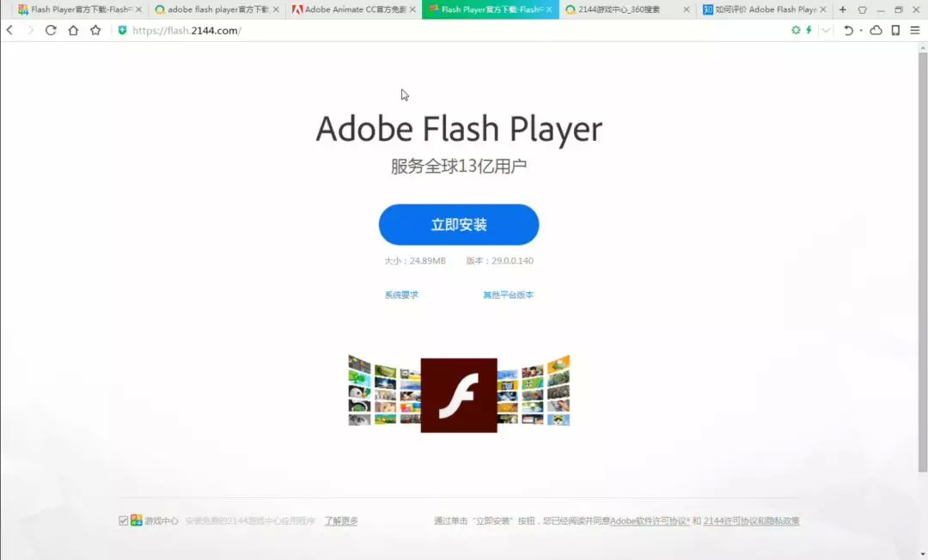Close the first Flash Player tab
Screen dimensions: 928x560
click(138, 9)
